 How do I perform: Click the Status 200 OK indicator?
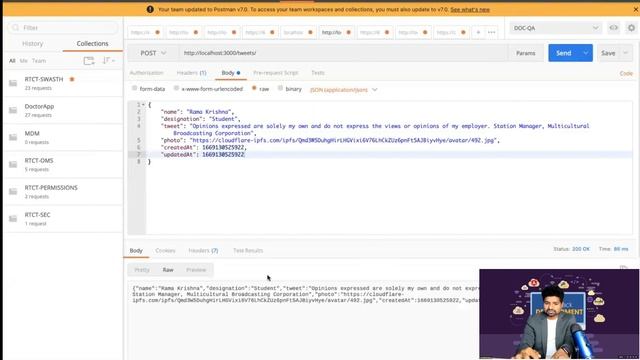(571, 249)
